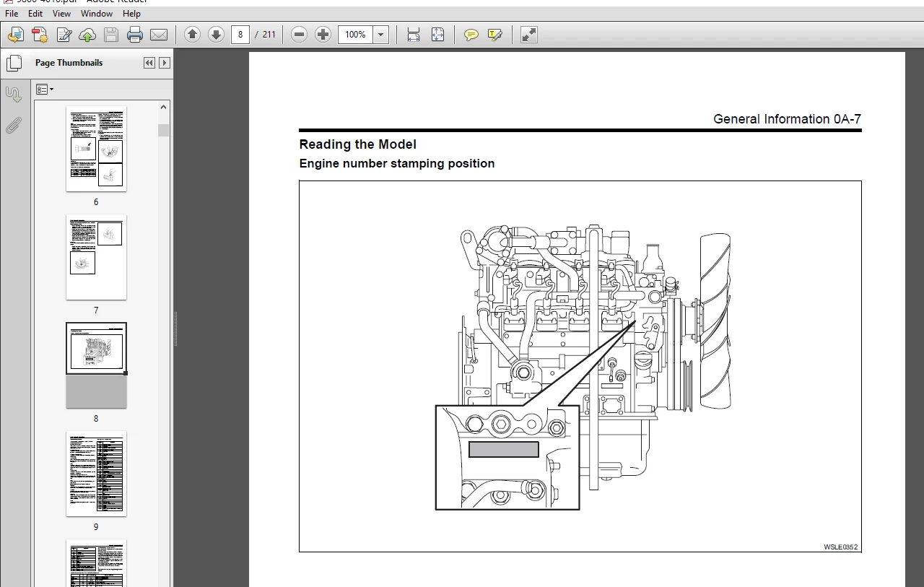Go to next page arrow
This screenshot has height=587, width=924.
pos(216,34)
